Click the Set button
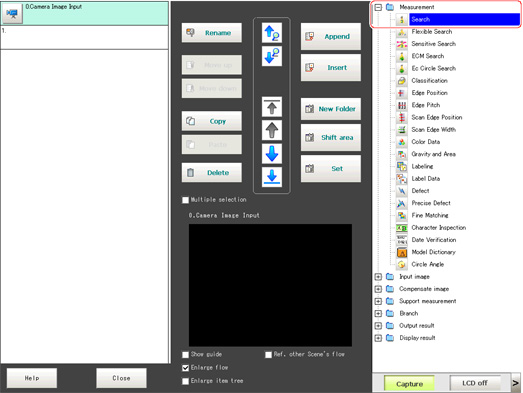Viewport: 523px width, 393px height. (x=331, y=169)
